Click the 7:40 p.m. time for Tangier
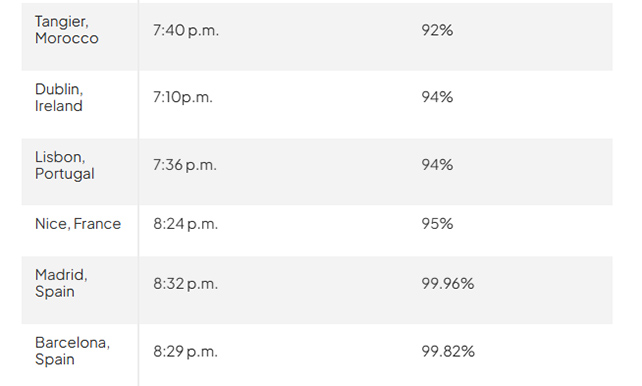Viewport: 642px width, 386px height. point(186,30)
